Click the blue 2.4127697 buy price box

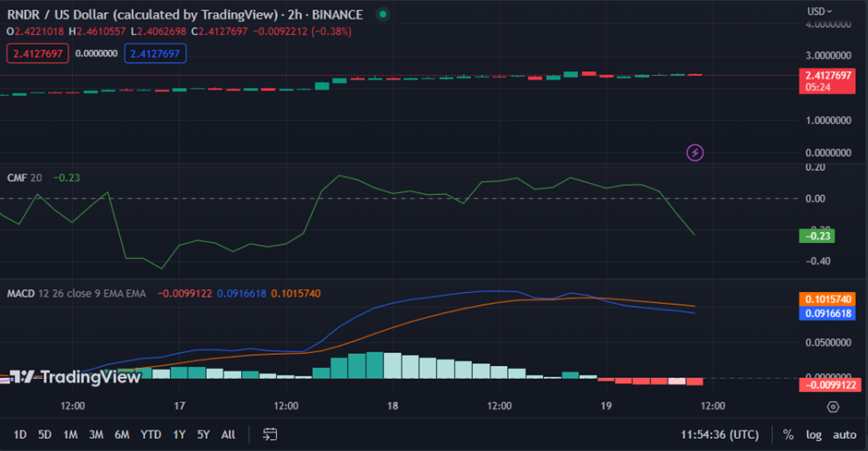tap(155, 54)
